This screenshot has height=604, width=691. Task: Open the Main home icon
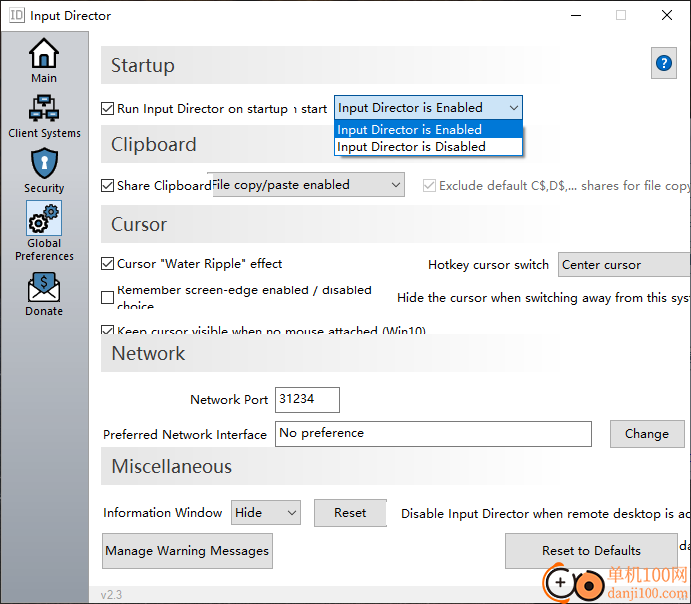[44, 54]
